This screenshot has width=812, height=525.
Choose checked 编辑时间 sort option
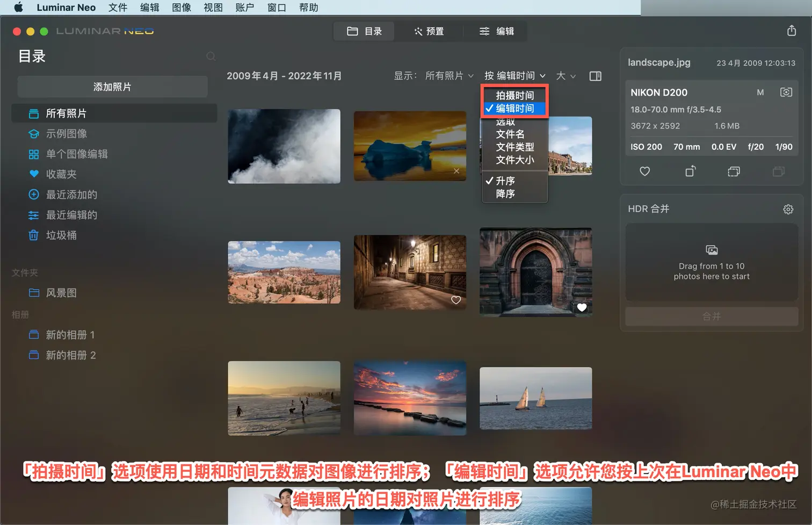514,108
